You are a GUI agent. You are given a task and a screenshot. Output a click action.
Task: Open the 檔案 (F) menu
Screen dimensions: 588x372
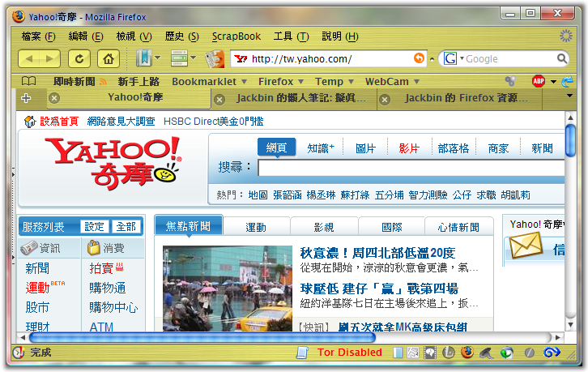coord(38,36)
